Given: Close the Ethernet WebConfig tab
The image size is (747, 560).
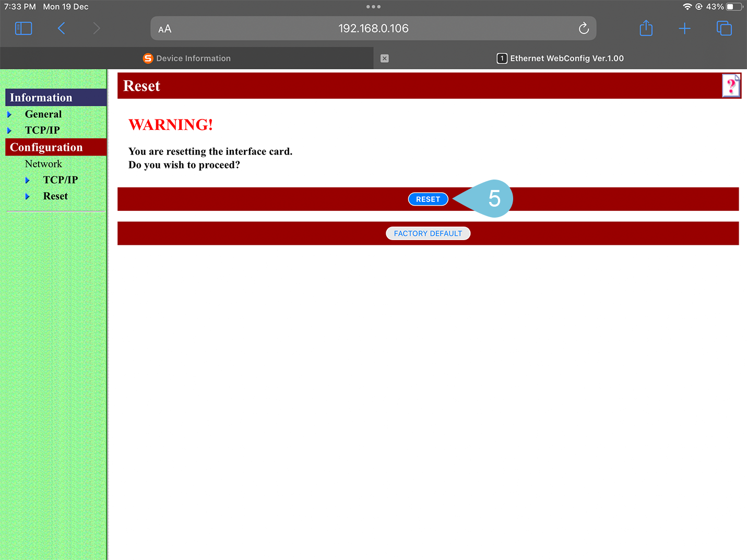Looking at the screenshot, I should 385,58.
